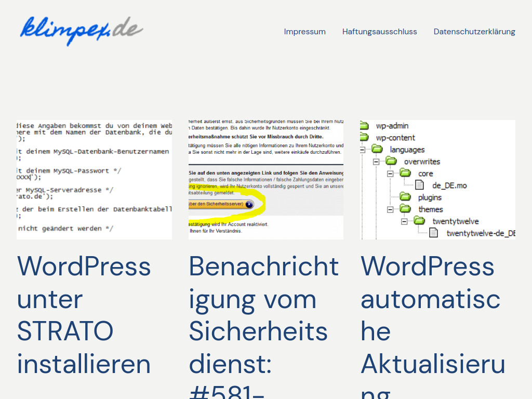Open the post WordPress unter STRATO installieren
Screen dimensions: 532x399
(84, 314)
